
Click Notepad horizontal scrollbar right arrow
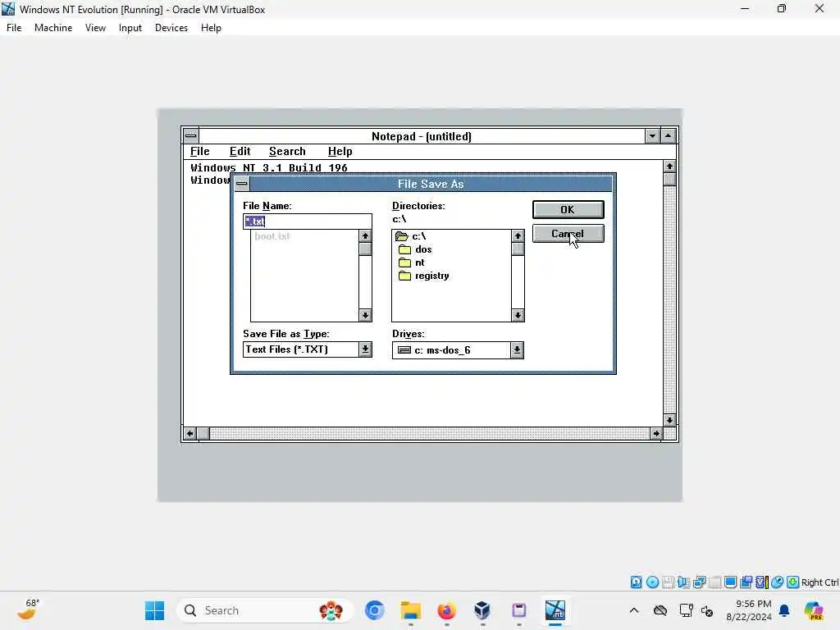(656, 433)
